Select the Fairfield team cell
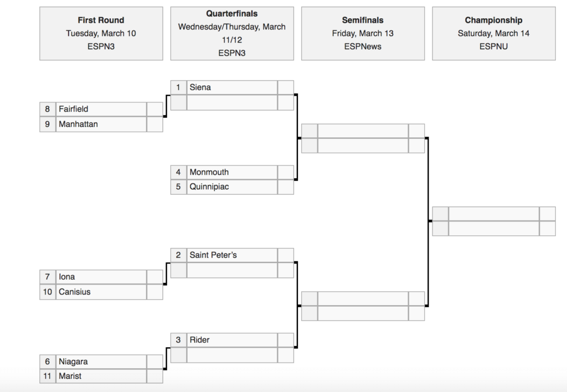Viewport: 567px width, 392px height. point(101,109)
